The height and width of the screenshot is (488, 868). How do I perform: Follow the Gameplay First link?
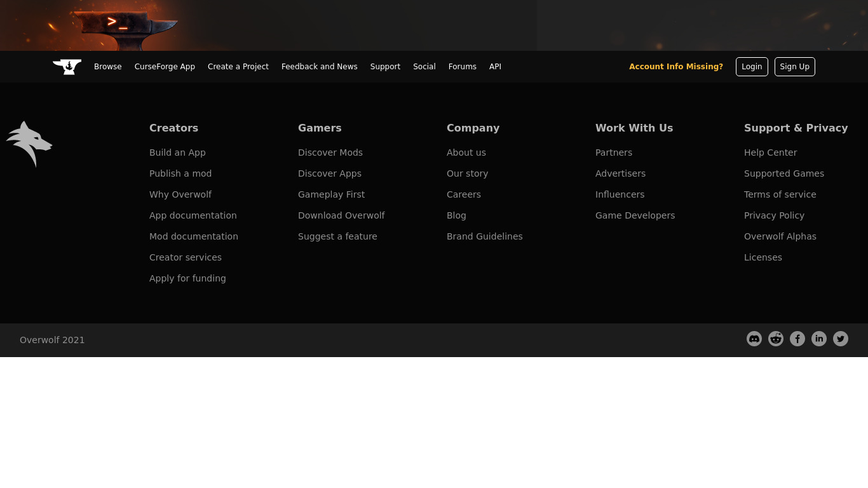pos(332,194)
